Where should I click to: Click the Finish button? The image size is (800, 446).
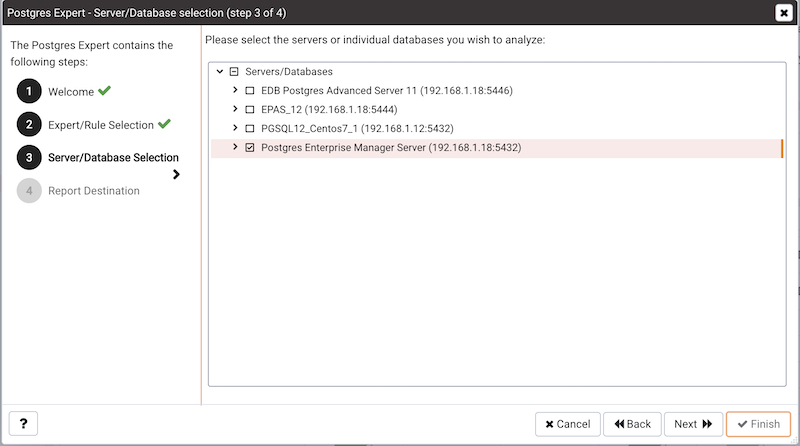(x=758, y=424)
